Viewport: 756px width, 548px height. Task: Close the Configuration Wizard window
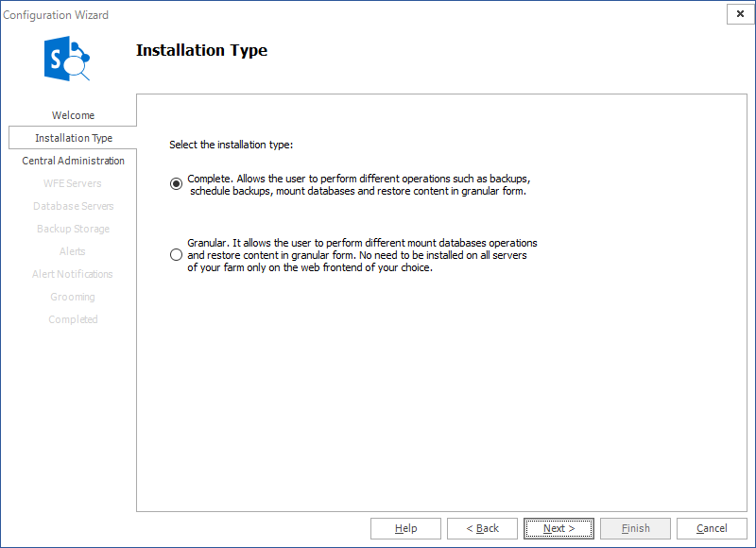click(740, 14)
